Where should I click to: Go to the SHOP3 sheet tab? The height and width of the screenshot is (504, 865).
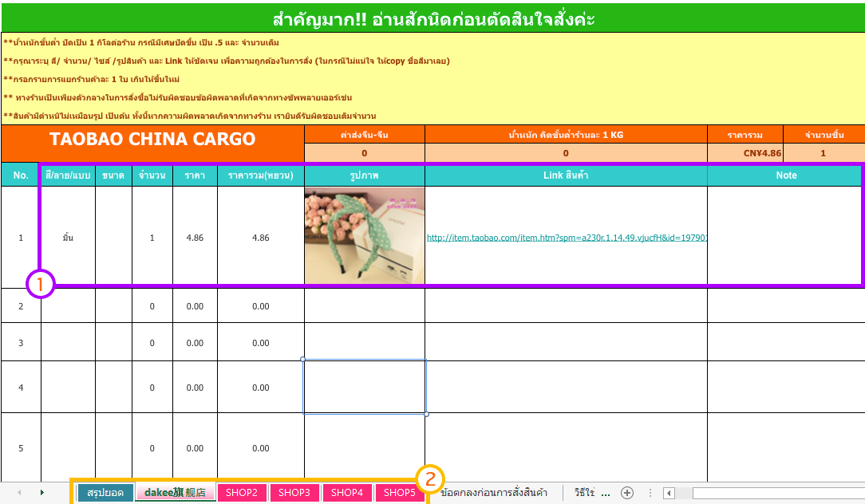(x=294, y=493)
